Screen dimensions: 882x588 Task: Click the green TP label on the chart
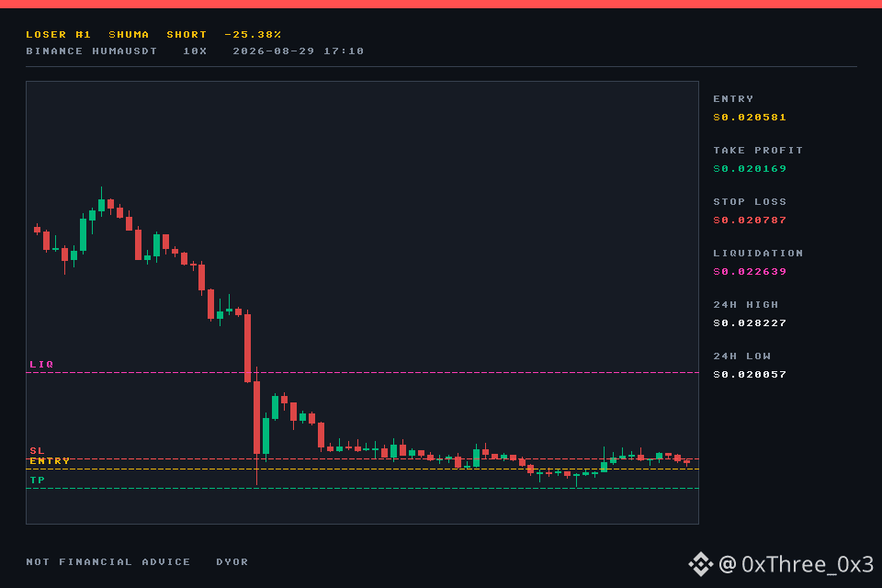(x=37, y=481)
